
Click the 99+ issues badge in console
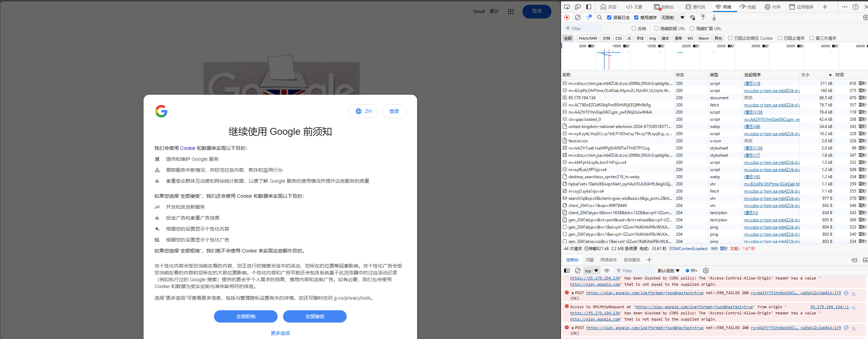[692, 271]
